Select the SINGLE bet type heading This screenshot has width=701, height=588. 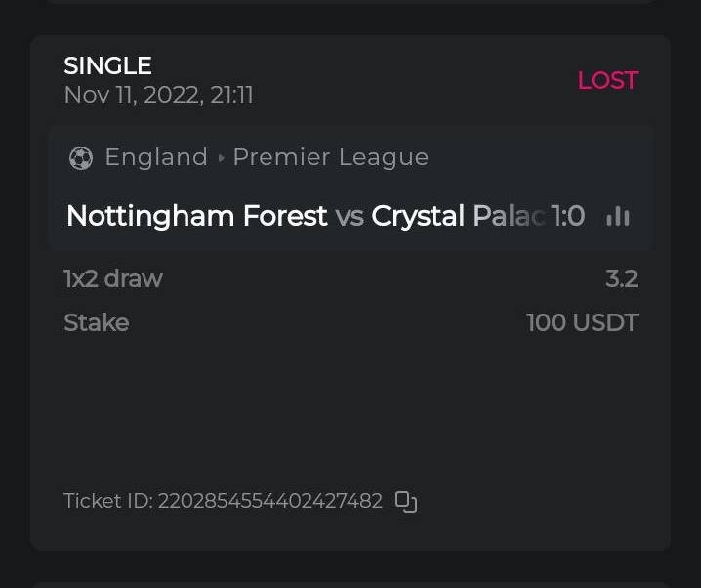107,66
